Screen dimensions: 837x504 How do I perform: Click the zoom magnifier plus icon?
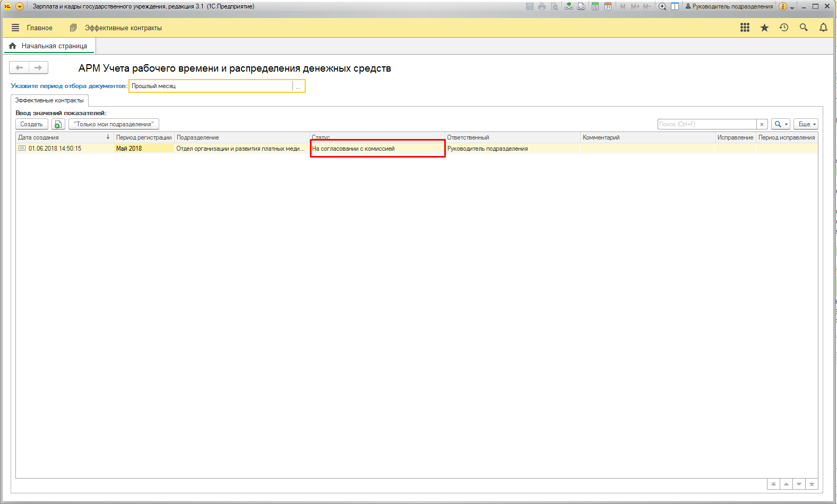[662, 6]
